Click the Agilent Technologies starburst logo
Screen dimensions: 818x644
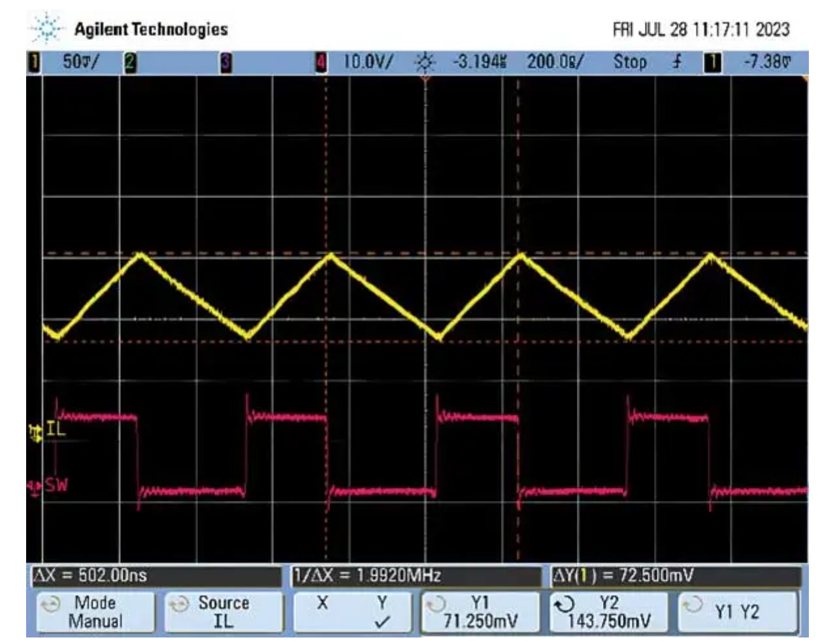click(x=46, y=30)
